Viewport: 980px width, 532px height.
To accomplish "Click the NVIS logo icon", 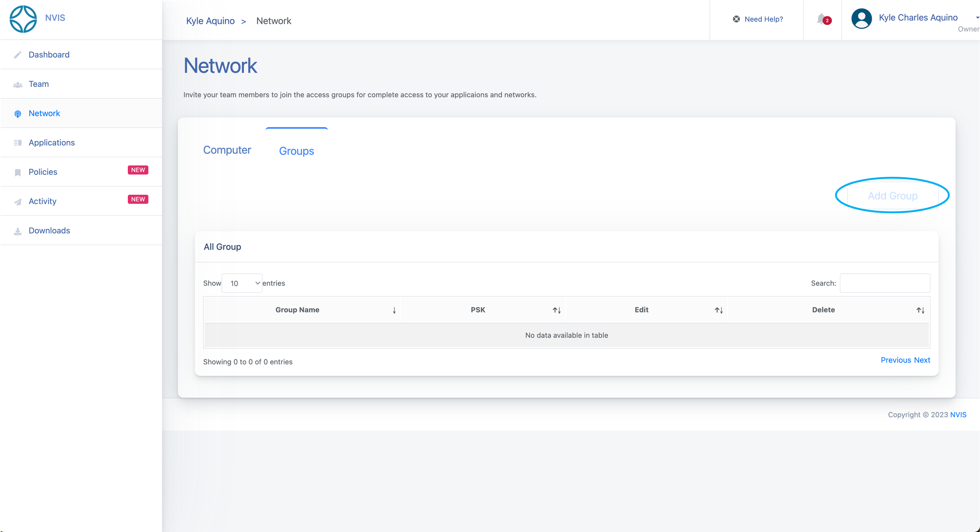I will pyautogui.click(x=23, y=19).
